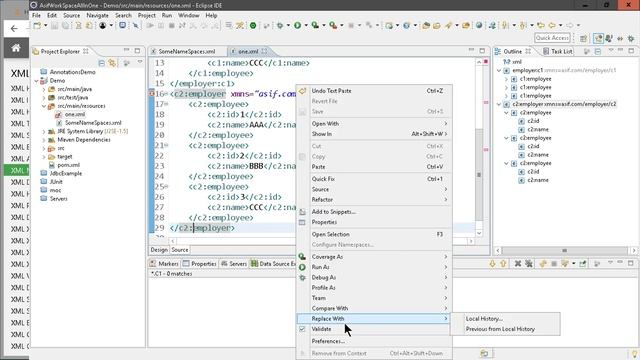
Task: Click the browser home icon on left
Action: [x=16, y=48]
